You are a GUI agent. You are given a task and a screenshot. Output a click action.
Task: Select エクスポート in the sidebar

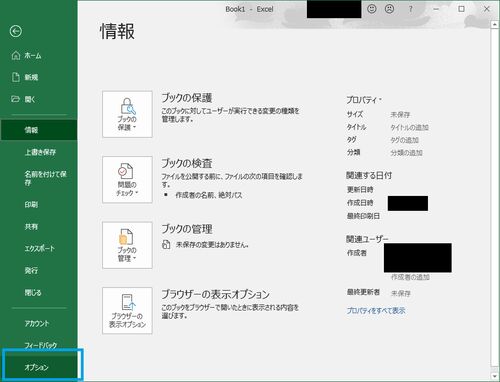(39, 248)
